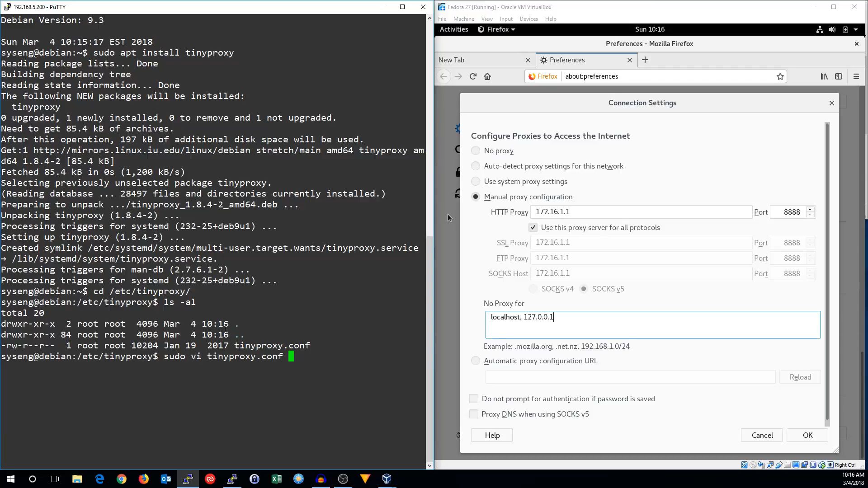
Task: Uncheck Use this proxy server for all protocols
Action: 533,227
